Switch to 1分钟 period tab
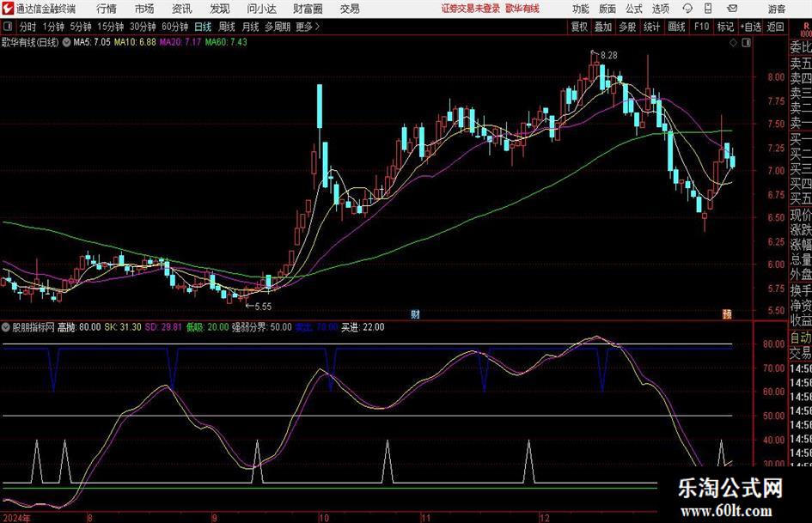This screenshot has height=523, width=812. 52,27
